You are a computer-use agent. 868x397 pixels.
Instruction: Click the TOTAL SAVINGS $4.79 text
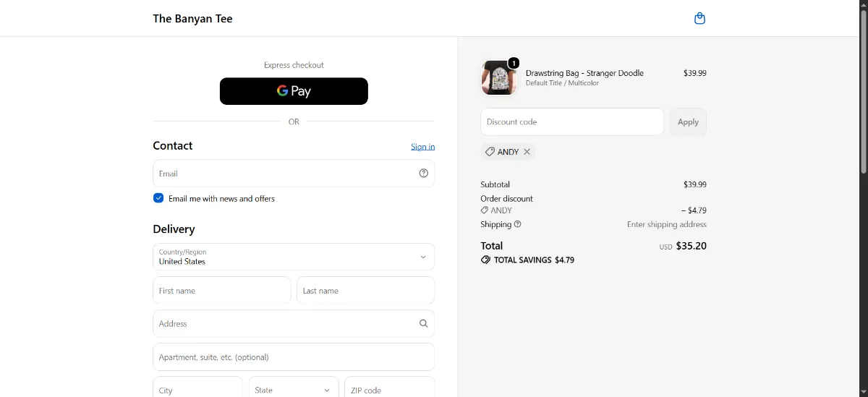click(534, 260)
